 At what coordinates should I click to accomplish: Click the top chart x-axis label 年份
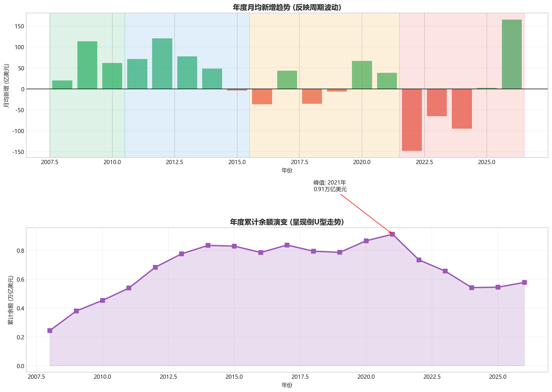click(x=287, y=170)
